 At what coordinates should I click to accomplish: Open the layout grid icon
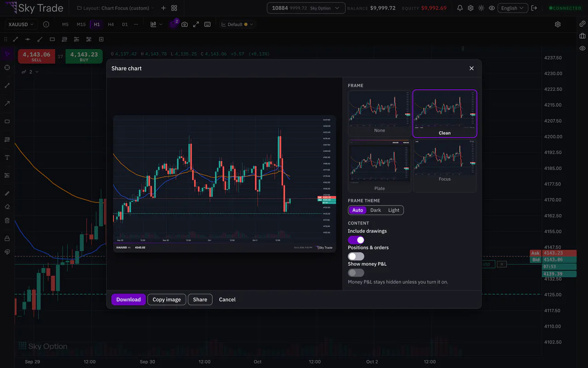pyautogui.click(x=174, y=8)
